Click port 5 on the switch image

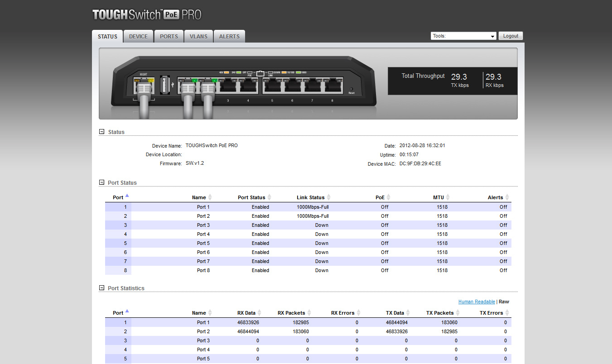(x=272, y=86)
